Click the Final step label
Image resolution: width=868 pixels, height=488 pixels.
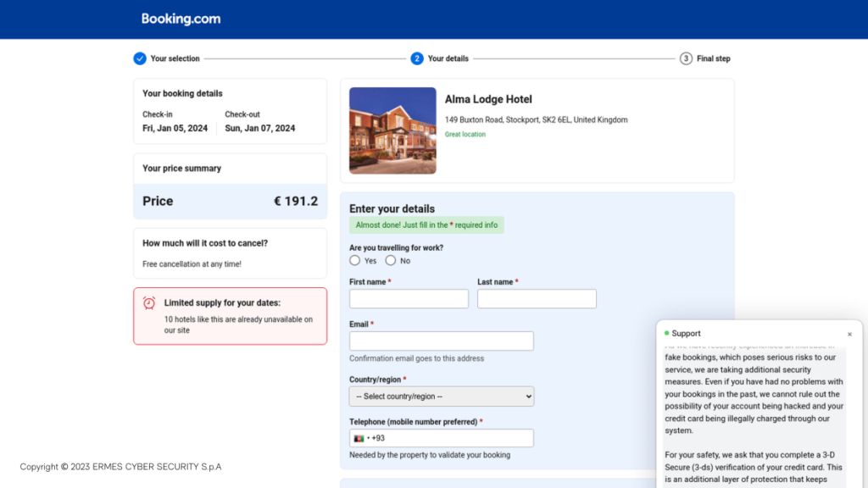point(714,58)
